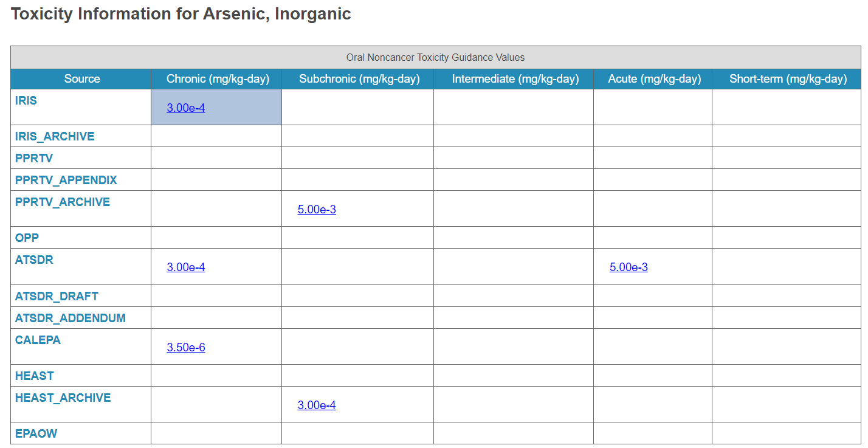Select the Intermediate (mg/kg-day) column header

coord(515,79)
